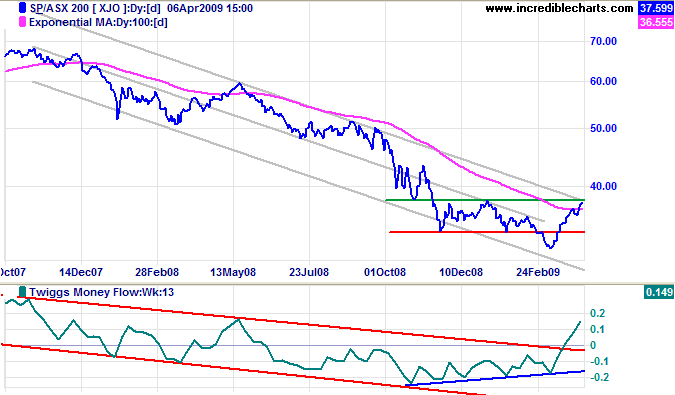Screen dimensions: 675x395
Task: Click the 13May08 date axis label
Action: coord(233,272)
